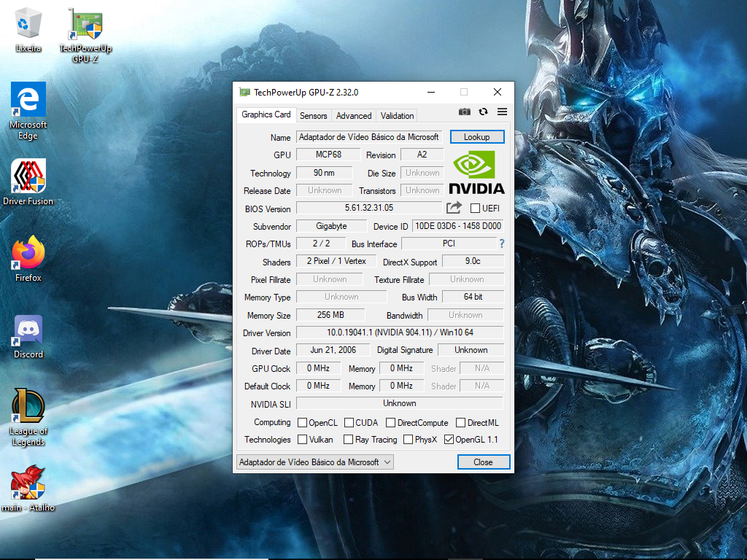Image resolution: width=747 pixels, height=560 pixels.
Task: Click the BIOS Version field 5.61.32.31.05
Action: tap(369, 208)
